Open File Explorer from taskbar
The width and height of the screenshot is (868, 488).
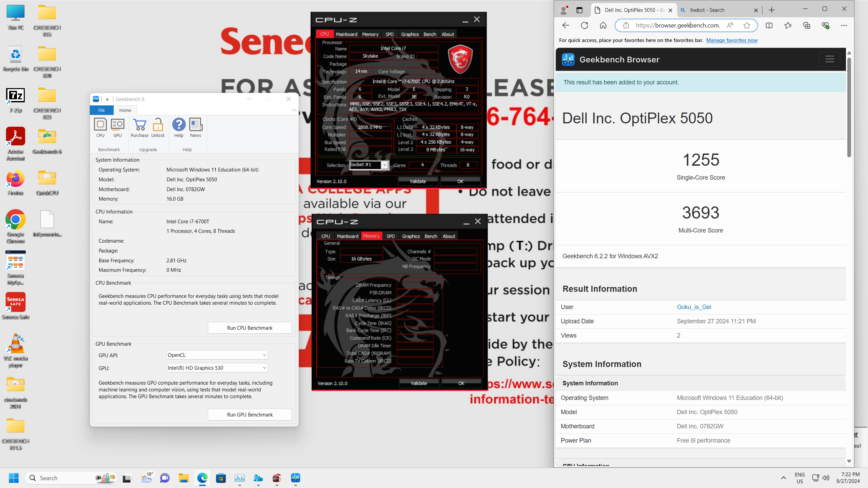[184, 478]
